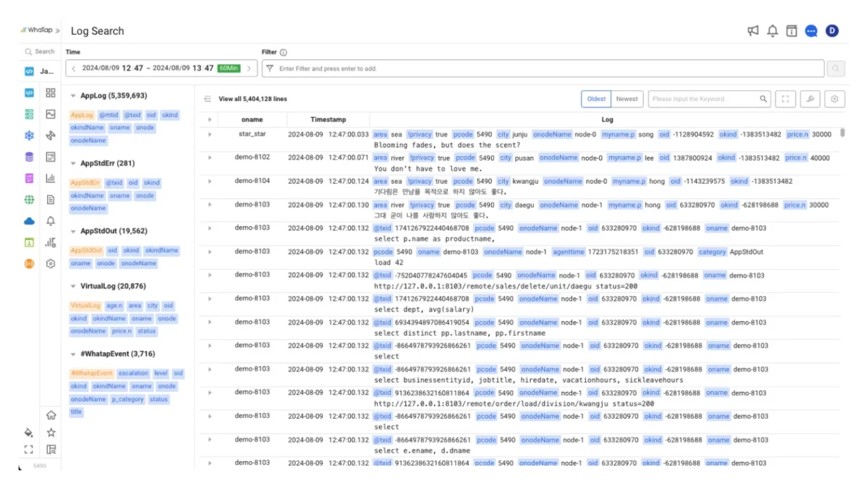Click the oname column header
The height and width of the screenshot is (496, 868).
252,119
